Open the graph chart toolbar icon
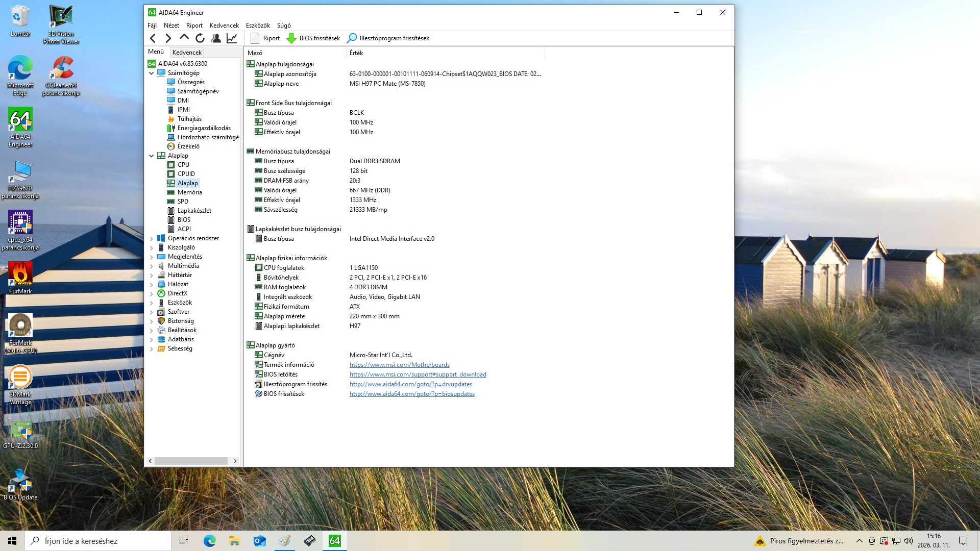Screen dimensions: 980x551 [232, 38]
